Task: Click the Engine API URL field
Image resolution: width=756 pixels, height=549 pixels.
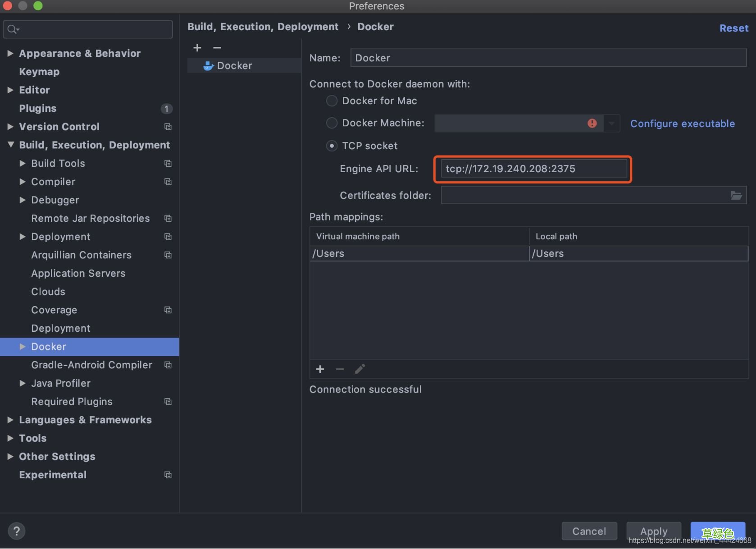Action: pos(534,169)
